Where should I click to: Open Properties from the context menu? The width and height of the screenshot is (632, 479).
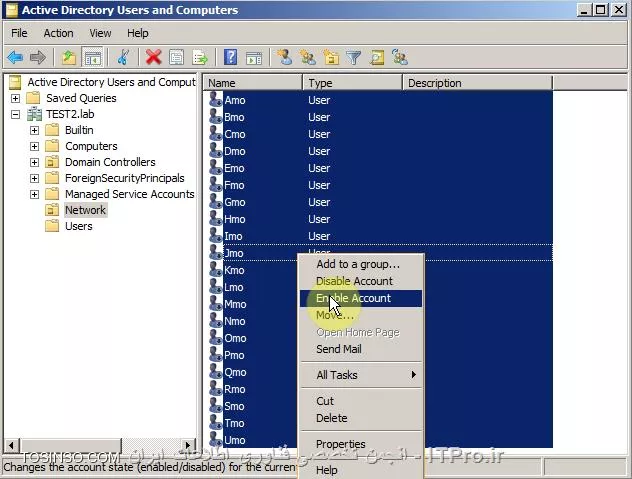pos(361,444)
